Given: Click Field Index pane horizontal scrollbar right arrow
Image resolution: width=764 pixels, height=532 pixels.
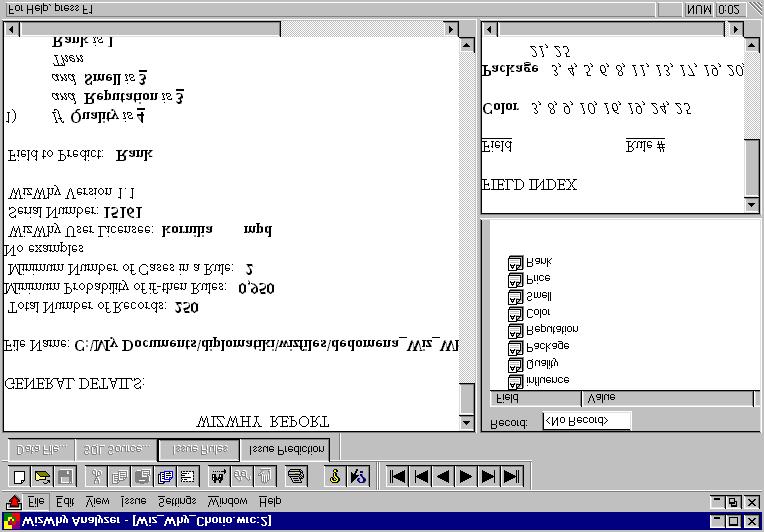Looking at the screenshot, I should (x=736, y=29).
